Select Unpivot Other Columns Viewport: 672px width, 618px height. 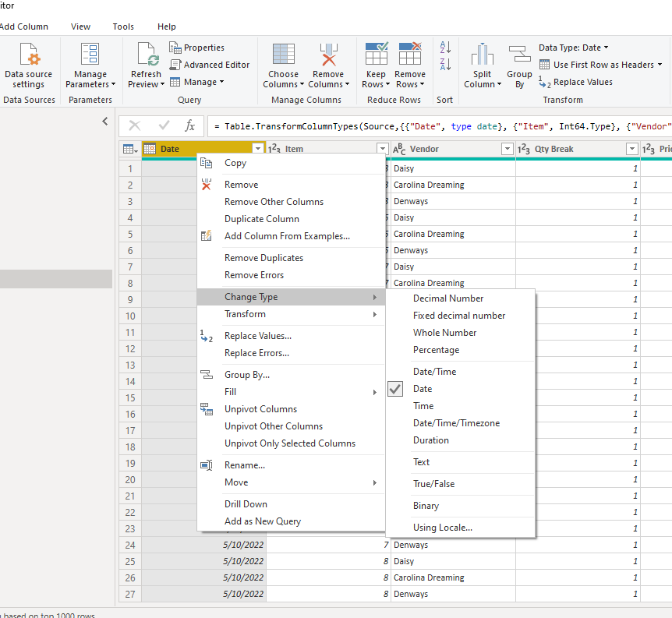click(x=291, y=426)
